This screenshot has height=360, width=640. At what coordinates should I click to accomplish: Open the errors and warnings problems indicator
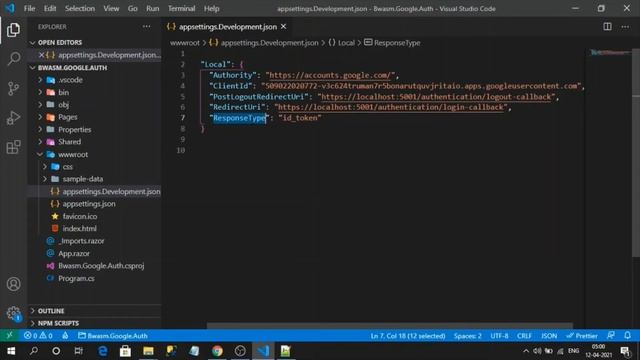pyautogui.click(x=38, y=336)
